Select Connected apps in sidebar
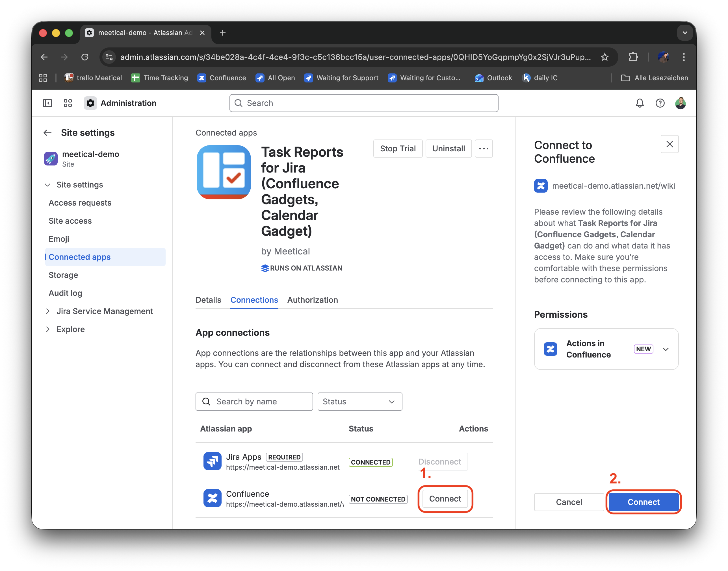Screen dimensions: 728x571 coord(105,257)
